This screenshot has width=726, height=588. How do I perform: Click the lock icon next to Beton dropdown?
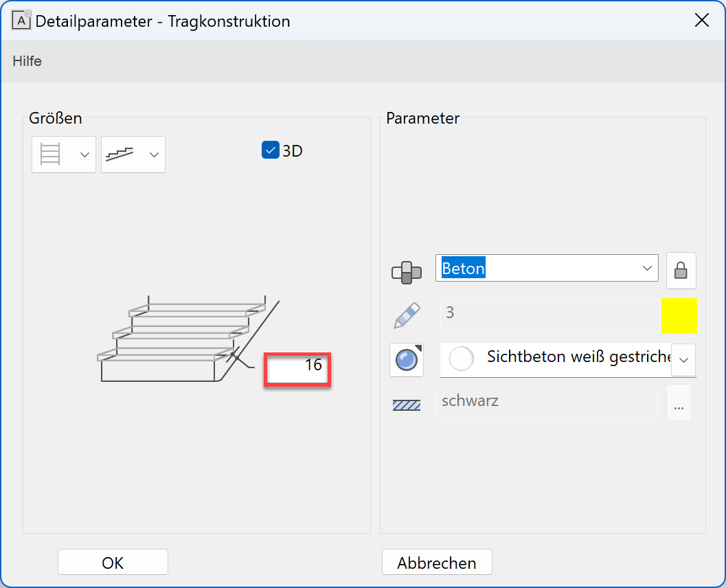point(681,270)
